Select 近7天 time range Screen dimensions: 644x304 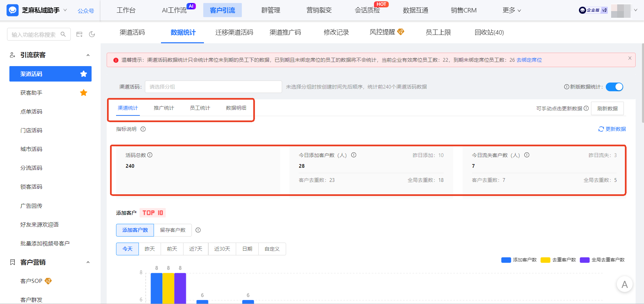click(x=196, y=249)
